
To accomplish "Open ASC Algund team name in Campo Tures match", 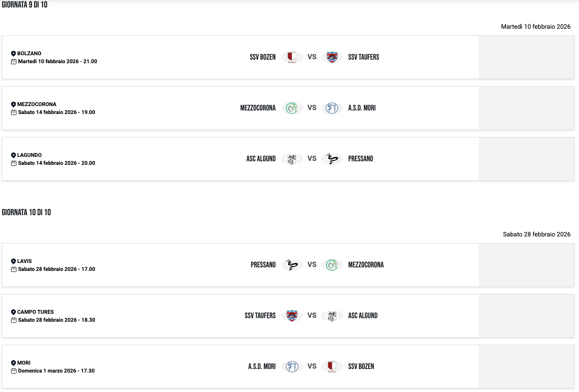I will [362, 316].
